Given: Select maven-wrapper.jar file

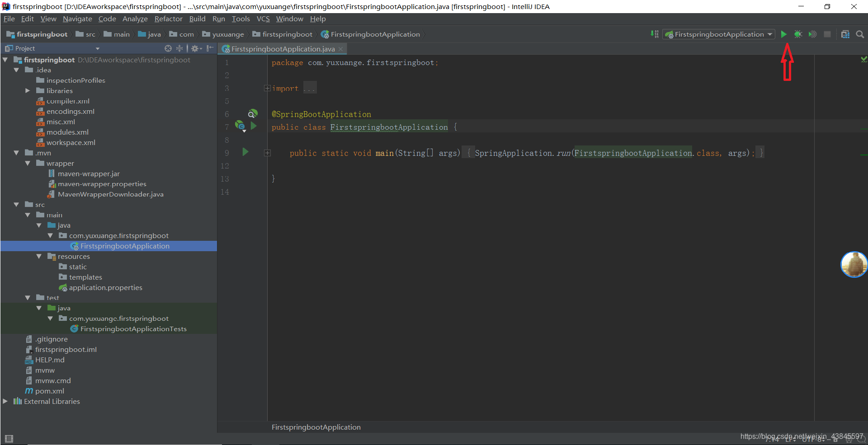Looking at the screenshot, I should (x=89, y=174).
